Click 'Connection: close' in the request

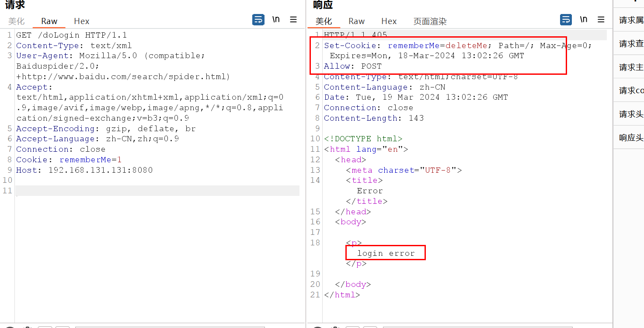(x=61, y=149)
